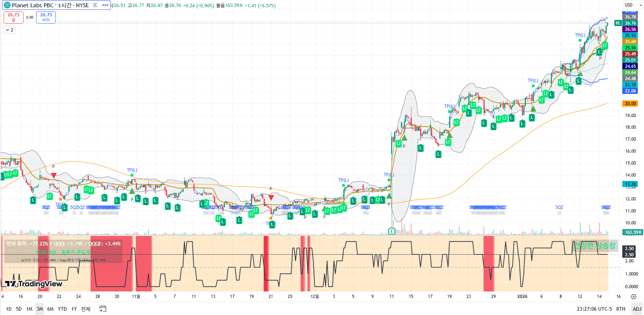
Task: Click the close value 종26.76
Action: point(173,5)
